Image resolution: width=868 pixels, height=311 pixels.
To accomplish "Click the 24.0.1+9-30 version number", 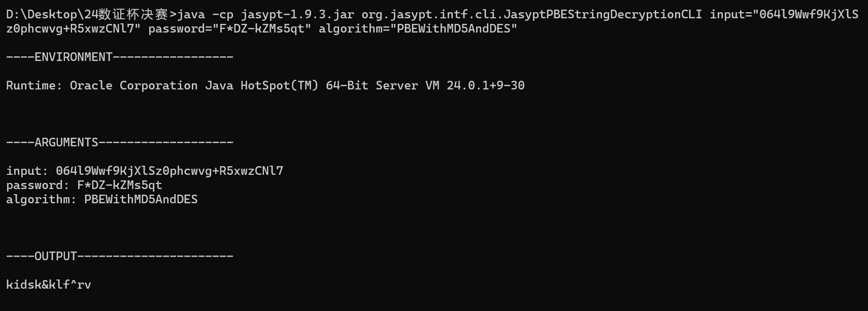I will click(x=485, y=85).
